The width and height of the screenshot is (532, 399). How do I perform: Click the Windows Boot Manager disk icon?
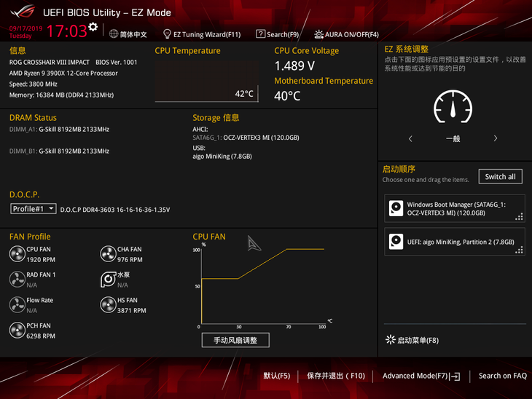[x=396, y=208]
